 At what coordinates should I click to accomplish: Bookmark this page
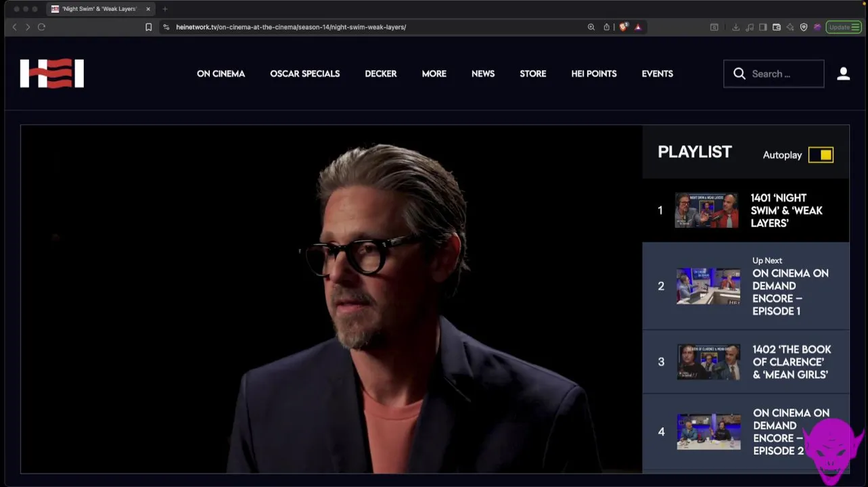149,27
